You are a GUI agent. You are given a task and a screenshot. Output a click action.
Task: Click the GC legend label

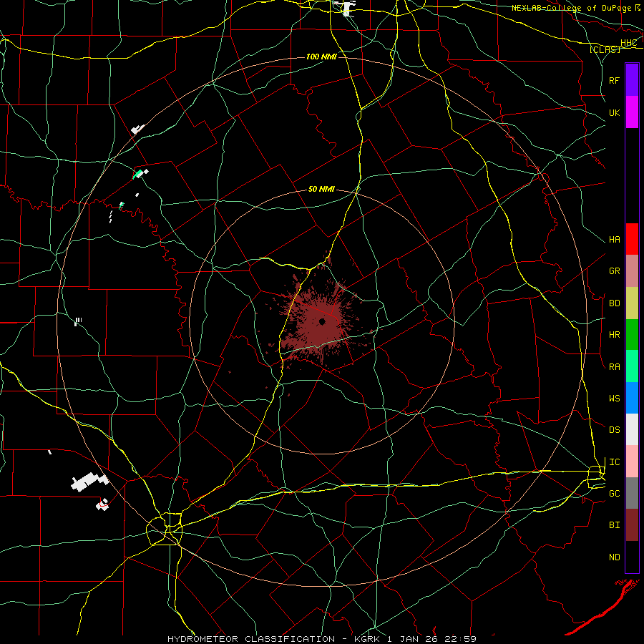(615, 494)
